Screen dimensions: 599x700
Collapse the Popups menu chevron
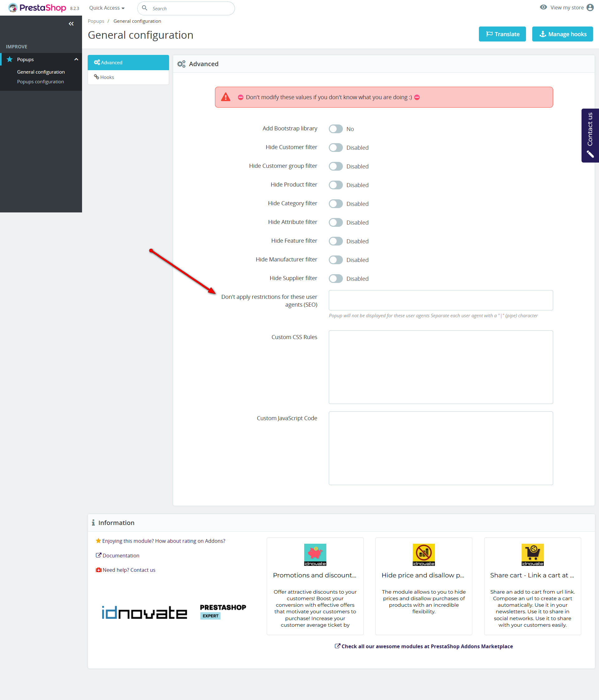pos(76,60)
